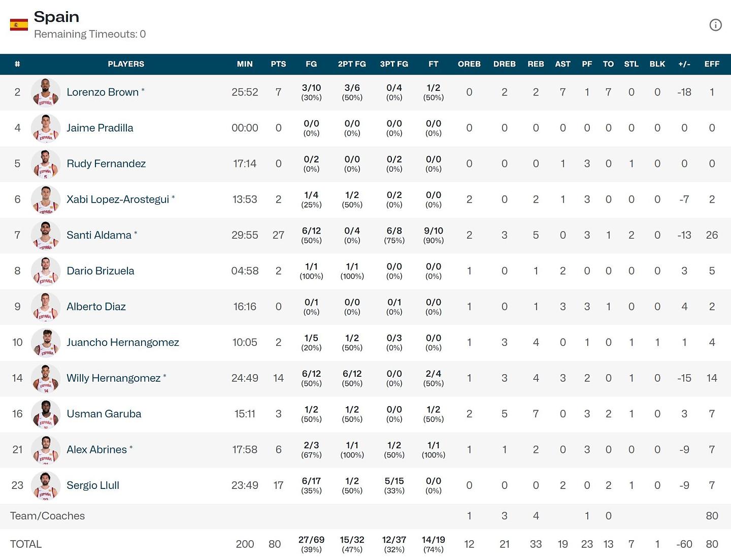
Task: Open Rudy Fernandez's player photo
Action: [46, 163]
